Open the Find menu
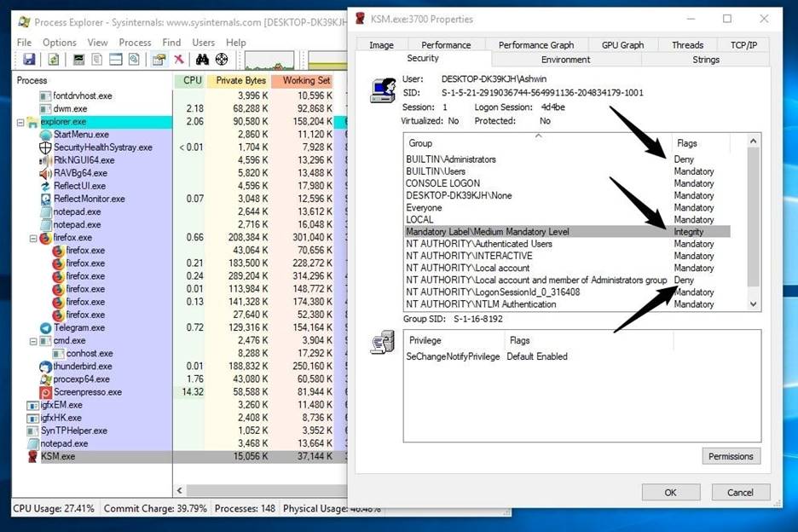798x532 pixels. click(171, 42)
